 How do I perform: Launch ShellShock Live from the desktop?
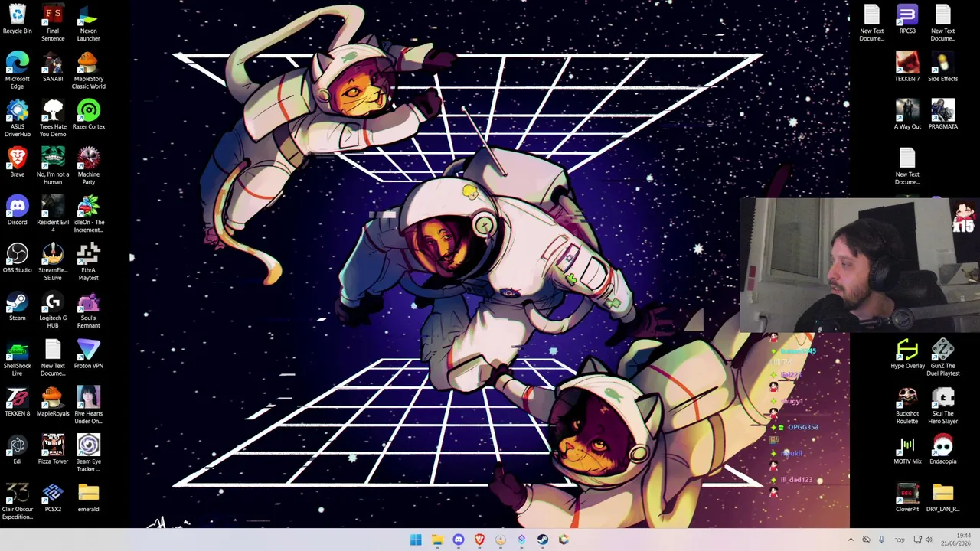pyautogui.click(x=17, y=358)
